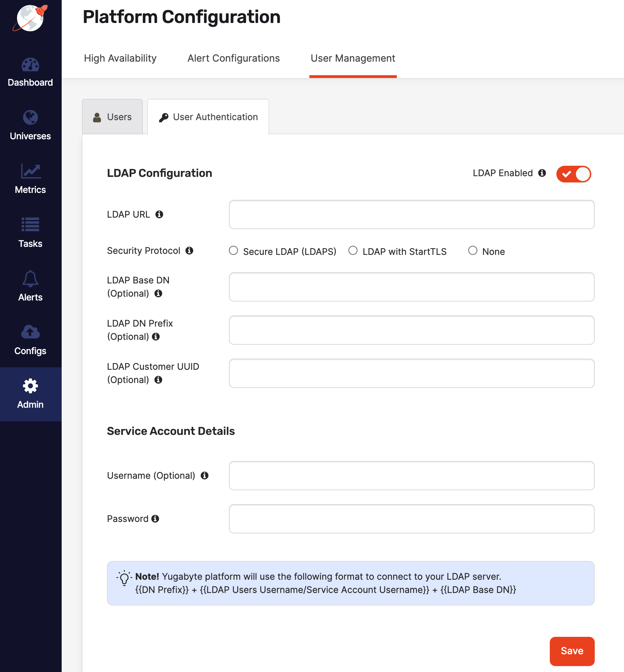Click the Note! connection format text

coord(326,583)
